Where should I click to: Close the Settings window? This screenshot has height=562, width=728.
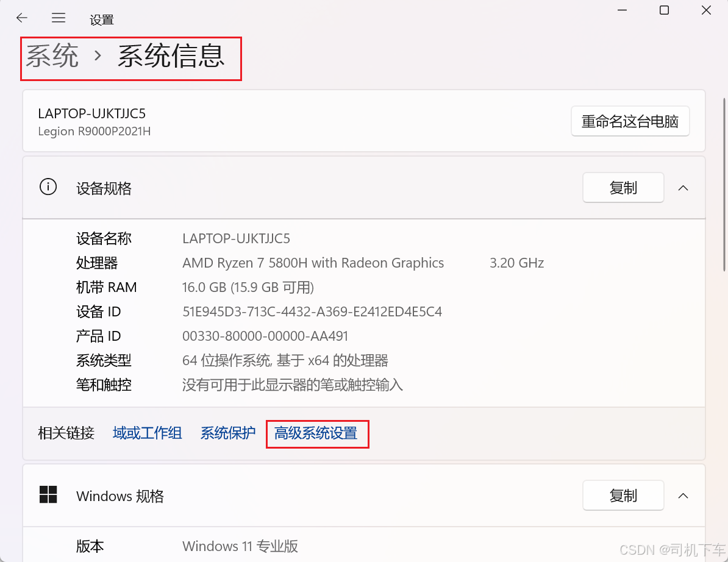(706, 10)
